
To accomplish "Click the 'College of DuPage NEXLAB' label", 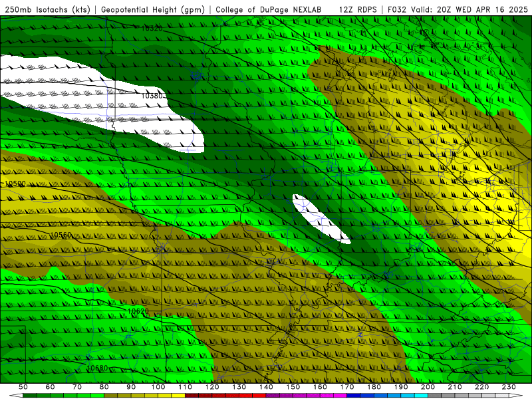I will [269, 9].
